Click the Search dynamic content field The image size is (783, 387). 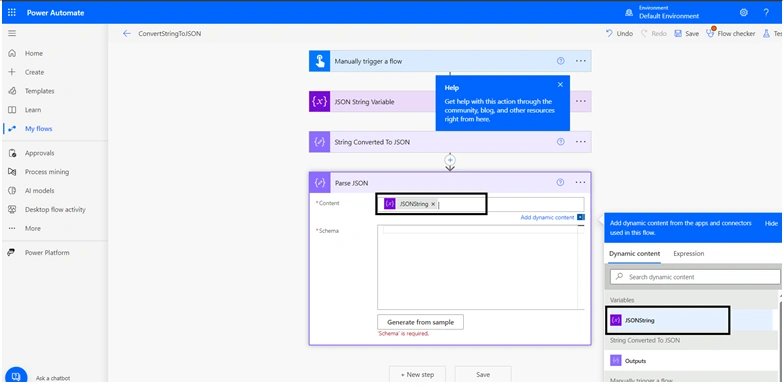tap(695, 277)
